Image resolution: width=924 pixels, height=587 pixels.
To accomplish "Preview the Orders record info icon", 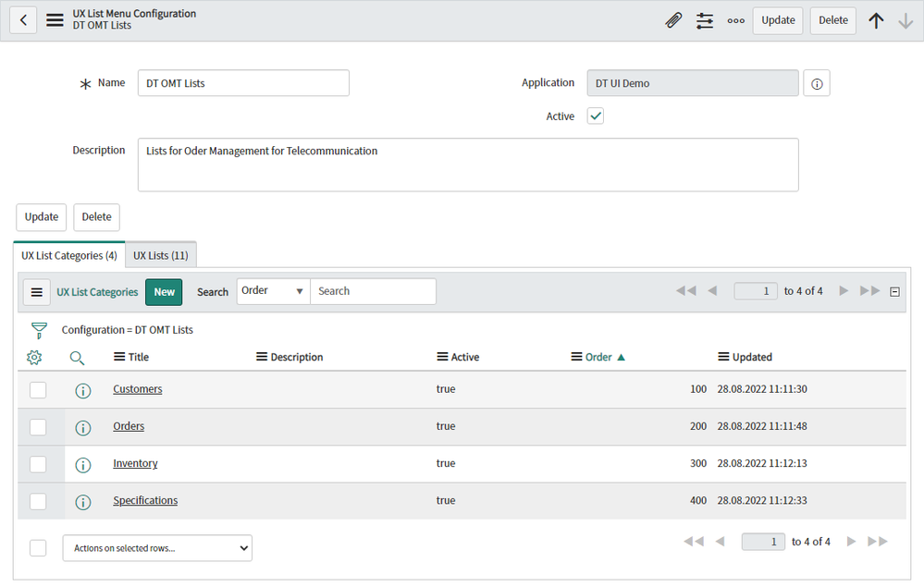I will [83, 428].
